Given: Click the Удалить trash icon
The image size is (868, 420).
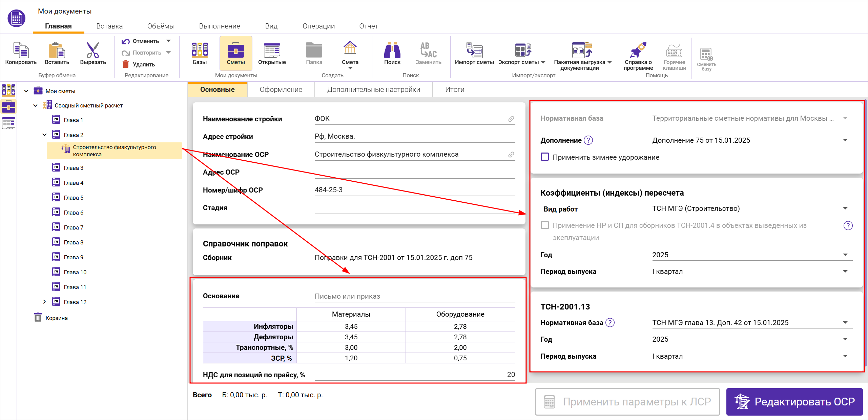Looking at the screenshot, I should point(126,64).
